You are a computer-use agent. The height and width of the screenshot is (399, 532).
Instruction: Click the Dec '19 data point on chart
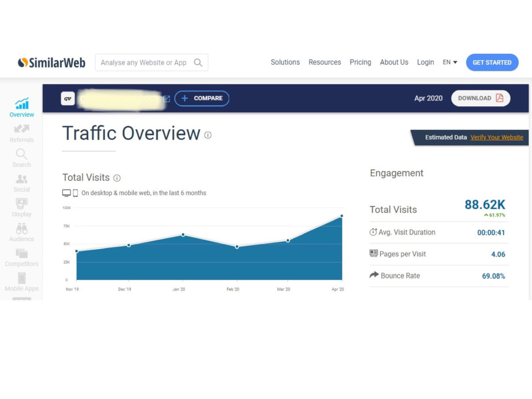[129, 245]
